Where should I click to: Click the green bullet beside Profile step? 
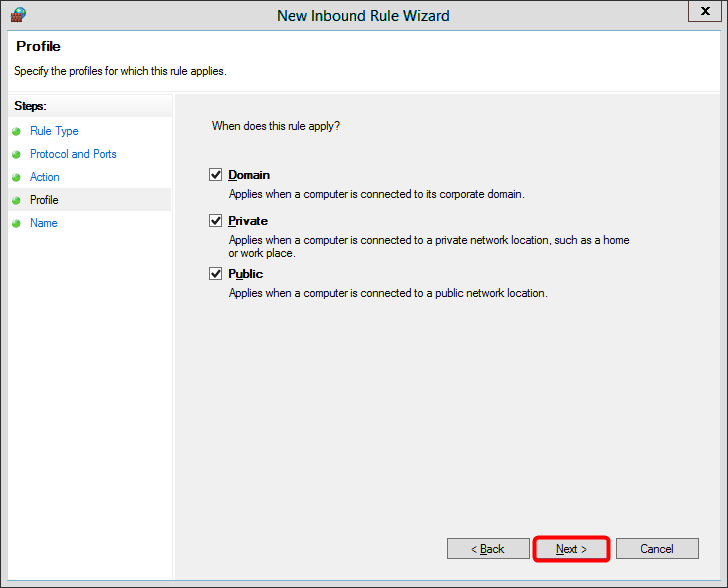16,201
